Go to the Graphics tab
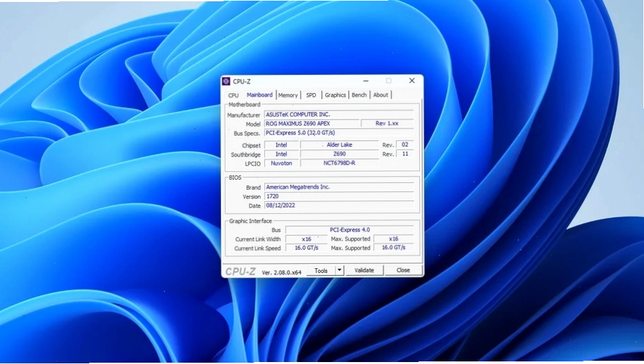 pos(335,95)
